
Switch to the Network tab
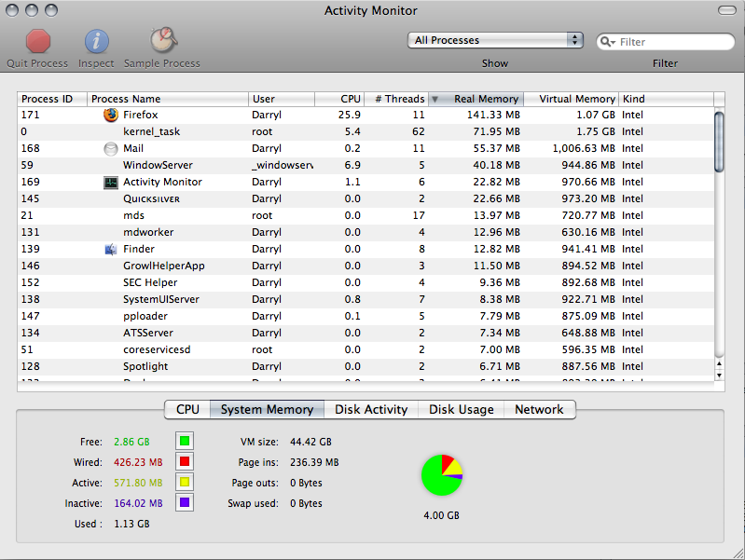(x=539, y=409)
